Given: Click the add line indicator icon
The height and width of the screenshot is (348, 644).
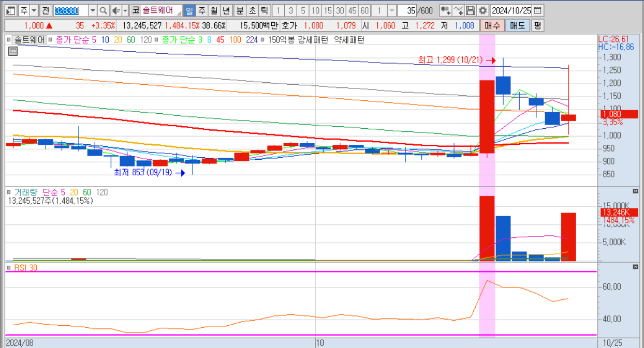Looking at the screenshot, I should tap(458, 10).
